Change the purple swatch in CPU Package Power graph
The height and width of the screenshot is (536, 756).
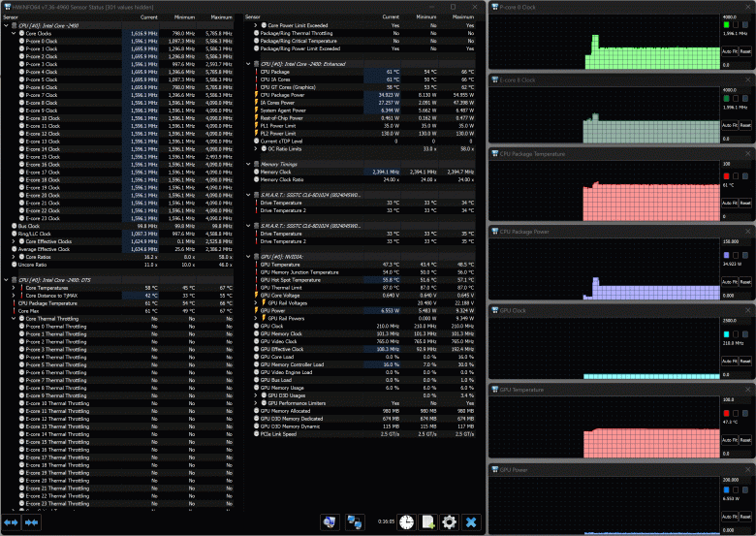pyautogui.click(x=727, y=255)
